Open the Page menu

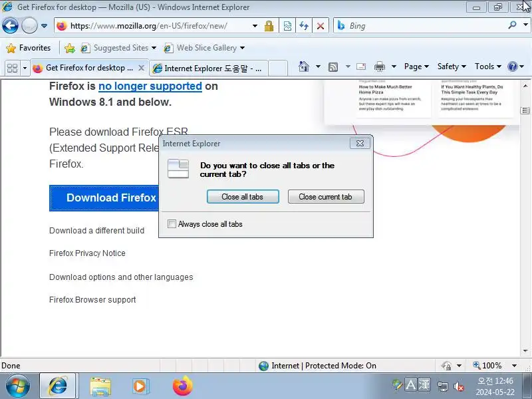pyautogui.click(x=416, y=66)
